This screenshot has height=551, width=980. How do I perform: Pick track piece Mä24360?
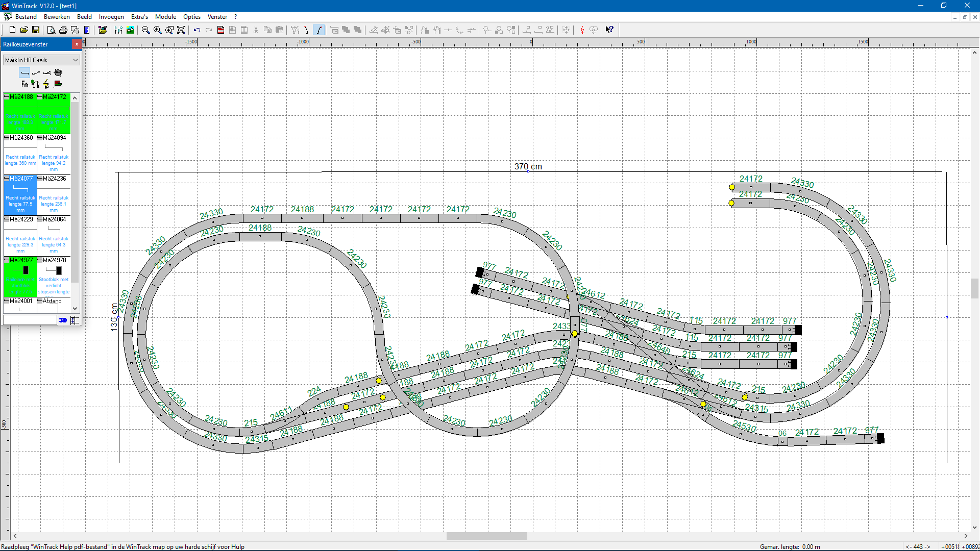(20, 154)
